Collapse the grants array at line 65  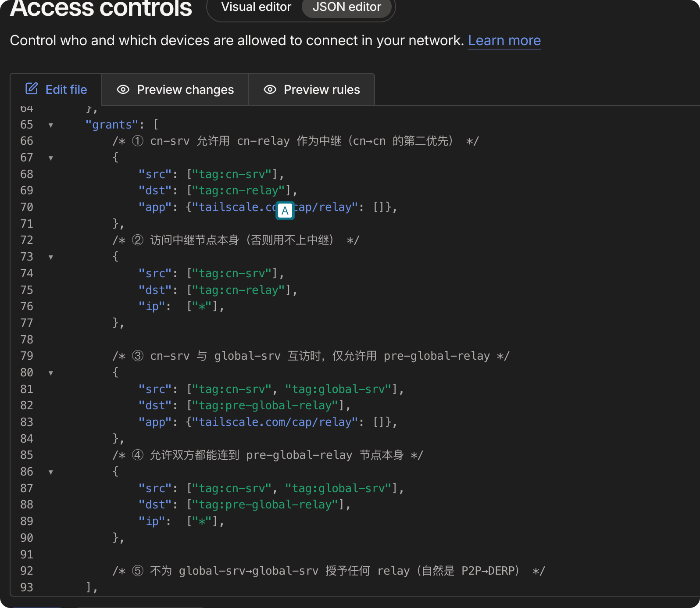[51, 125]
